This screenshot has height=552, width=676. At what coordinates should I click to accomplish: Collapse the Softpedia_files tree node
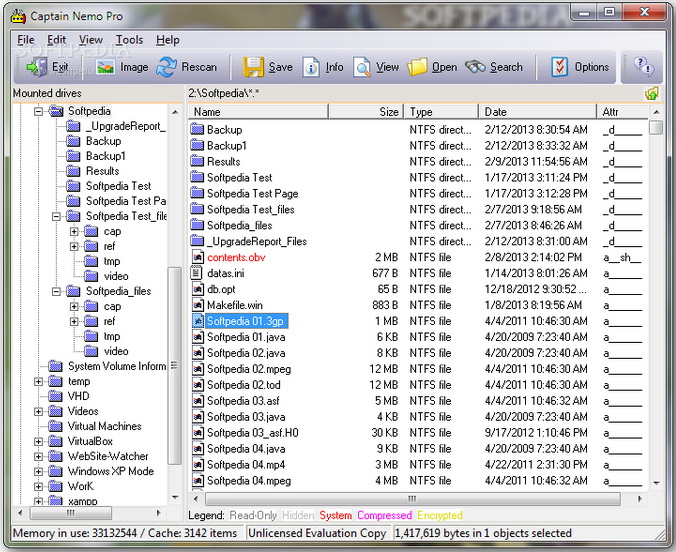pyautogui.click(x=56, y=292)
